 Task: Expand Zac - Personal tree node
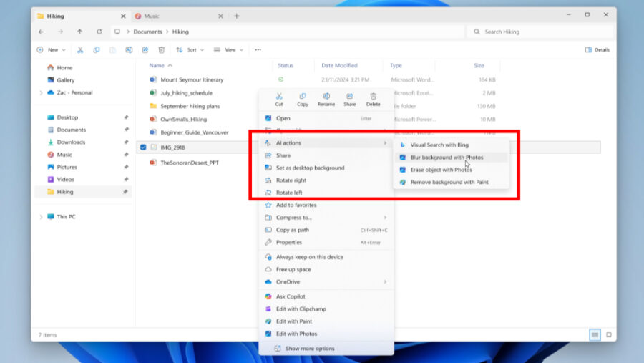click(41, 93)
